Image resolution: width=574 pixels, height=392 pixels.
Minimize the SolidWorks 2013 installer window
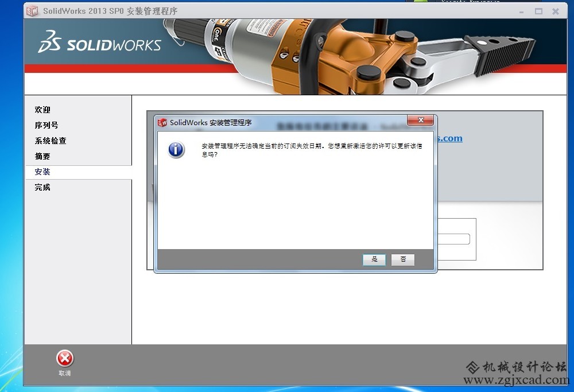(521, 11)
